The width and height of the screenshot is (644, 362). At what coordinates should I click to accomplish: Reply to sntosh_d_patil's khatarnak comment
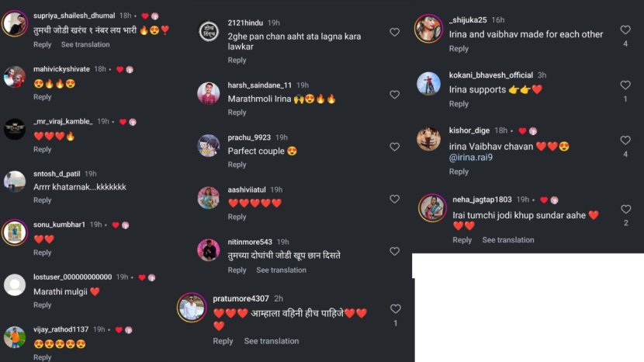pos(43,200)
